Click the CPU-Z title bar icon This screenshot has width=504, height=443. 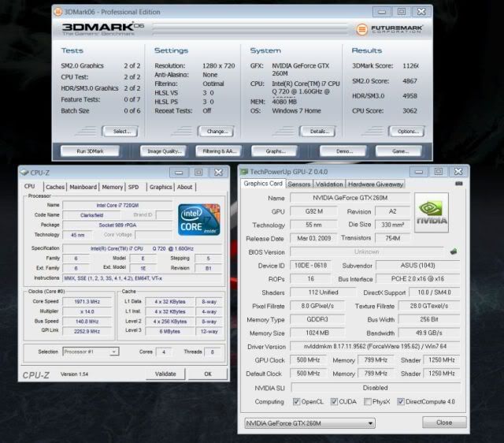(x=24, y=173)
